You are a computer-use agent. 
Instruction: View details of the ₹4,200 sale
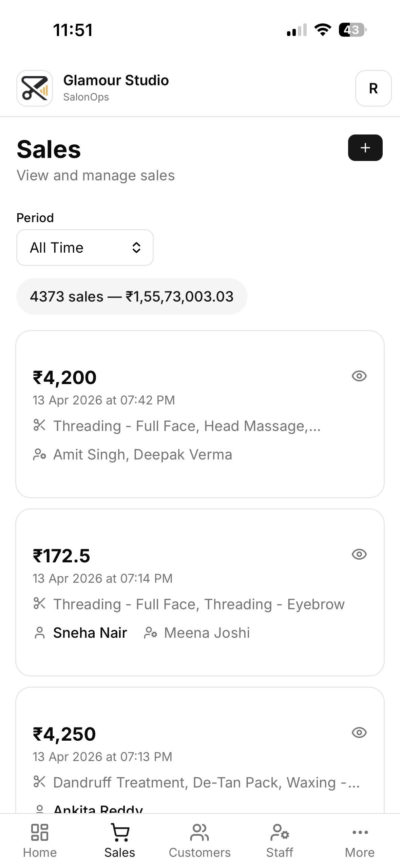click(359, 376)
